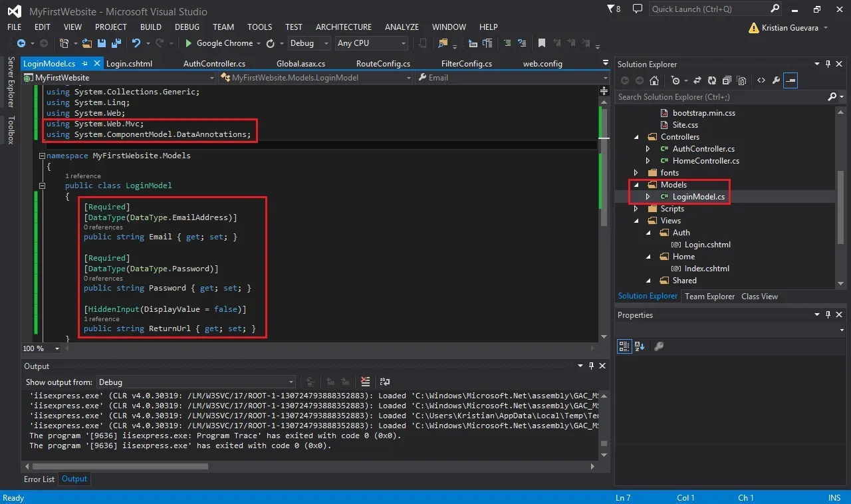Open the open-documents list arrow
This screenshot has width=851, height=504.
605,63
